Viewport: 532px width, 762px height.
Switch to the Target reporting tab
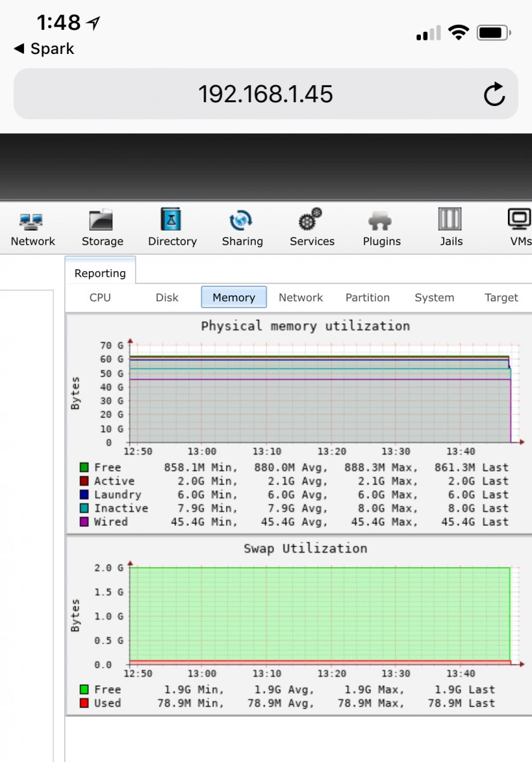[502, 297]
